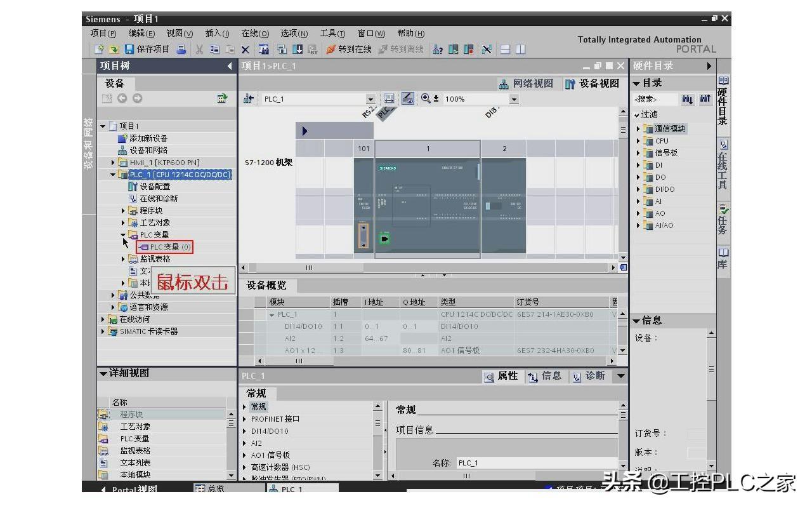Select the PLC 变量 (0) tag table
The image size is (812, 508).
click(x=165, y=247)
